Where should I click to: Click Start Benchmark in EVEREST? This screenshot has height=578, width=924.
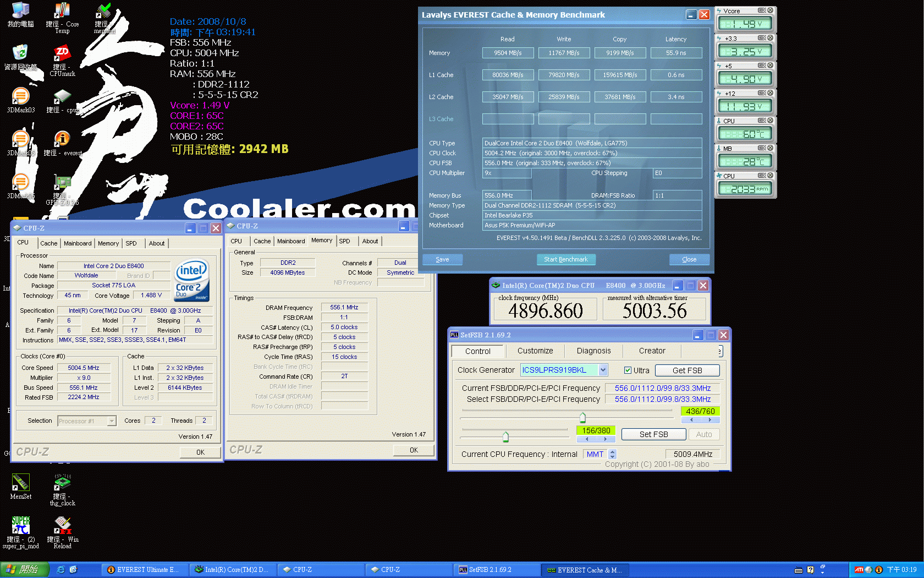[566, 259]
